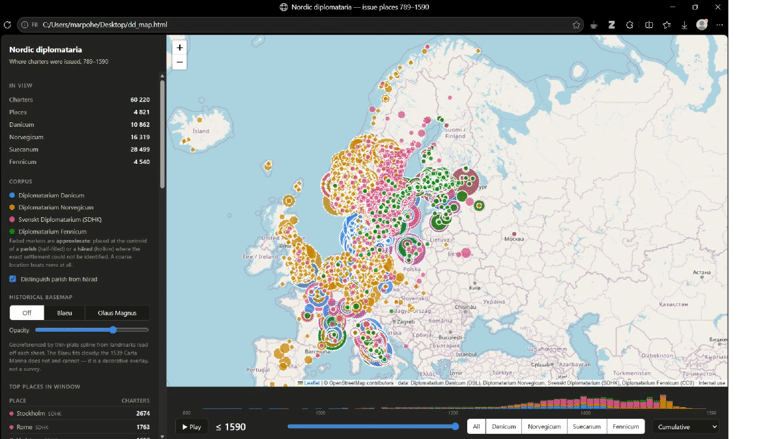Click the PLACE column header

click(x=17, y=401)
